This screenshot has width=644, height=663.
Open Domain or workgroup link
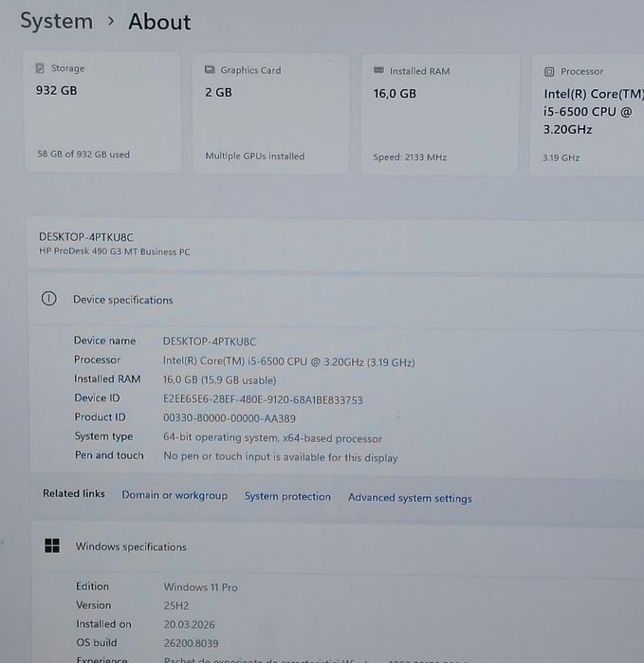click(x=175, y=495)
